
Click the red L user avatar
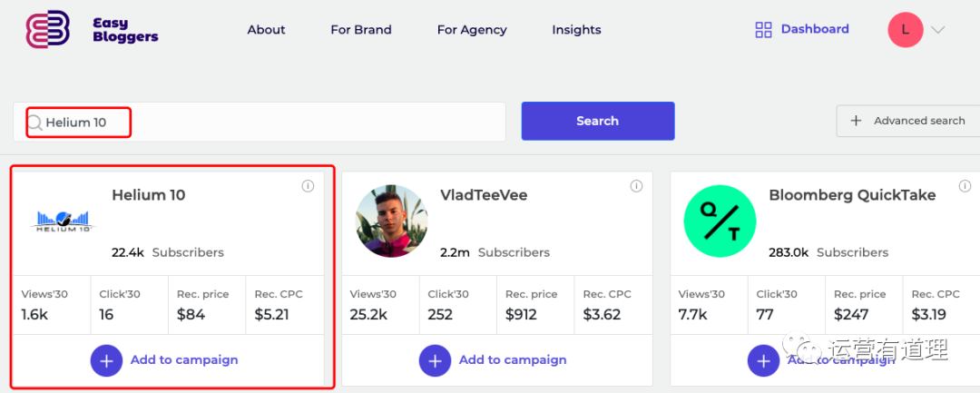905,30
